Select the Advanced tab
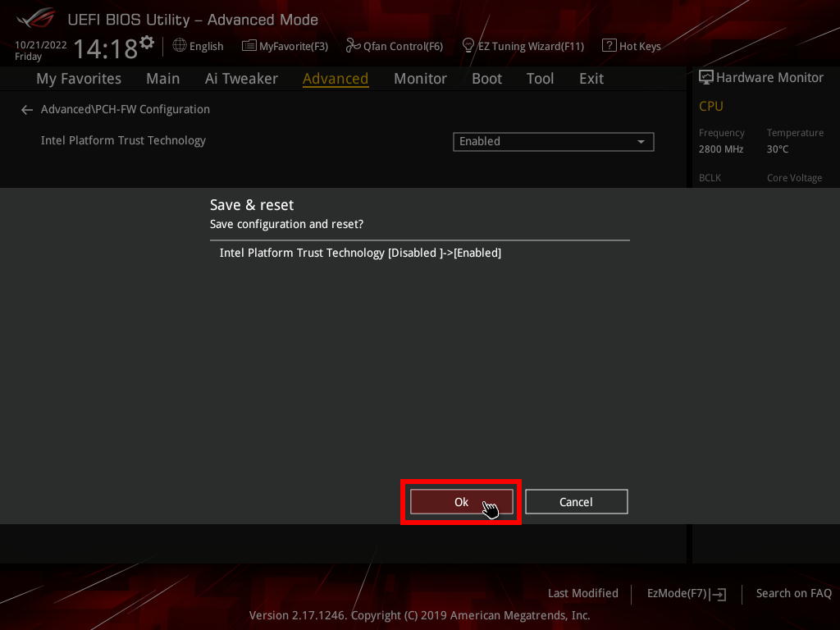The height and width of the screenshot is (630, 840). (x=336, y=79)
